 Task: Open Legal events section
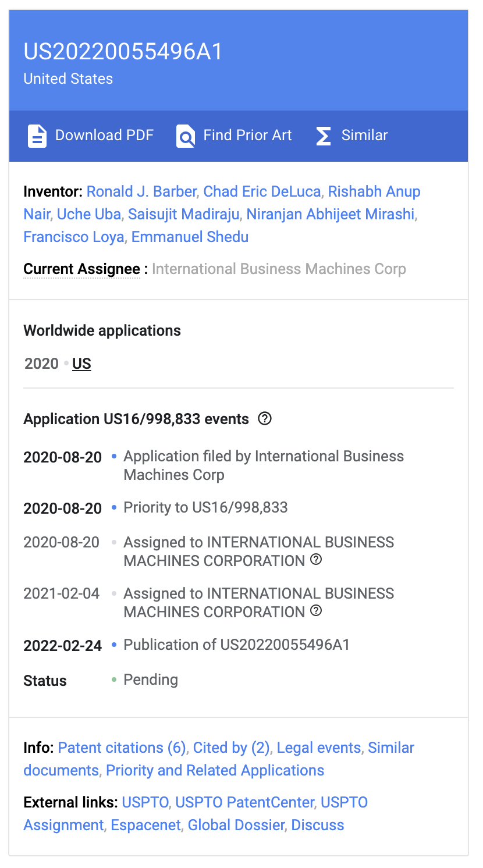(x=319, y=748)
